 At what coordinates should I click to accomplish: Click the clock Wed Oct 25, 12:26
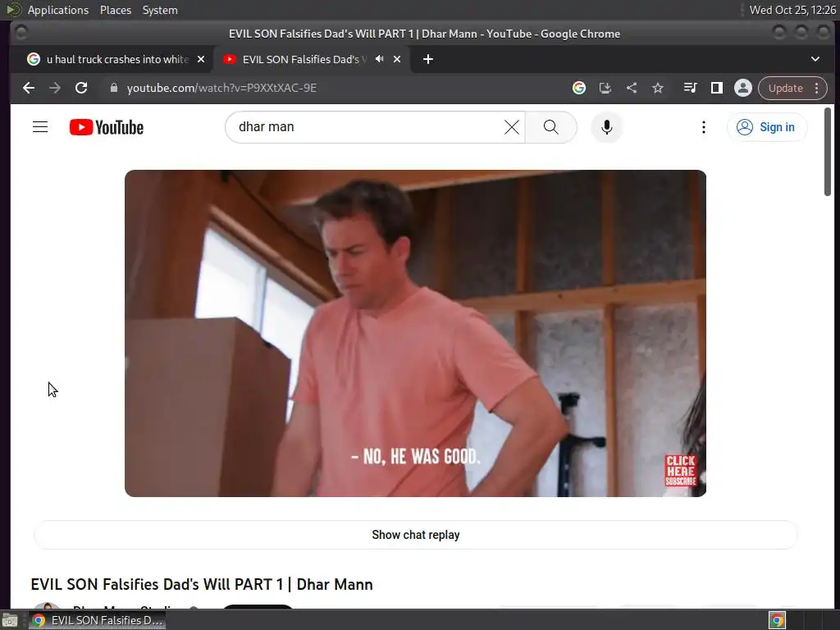(x=792, y=10)
